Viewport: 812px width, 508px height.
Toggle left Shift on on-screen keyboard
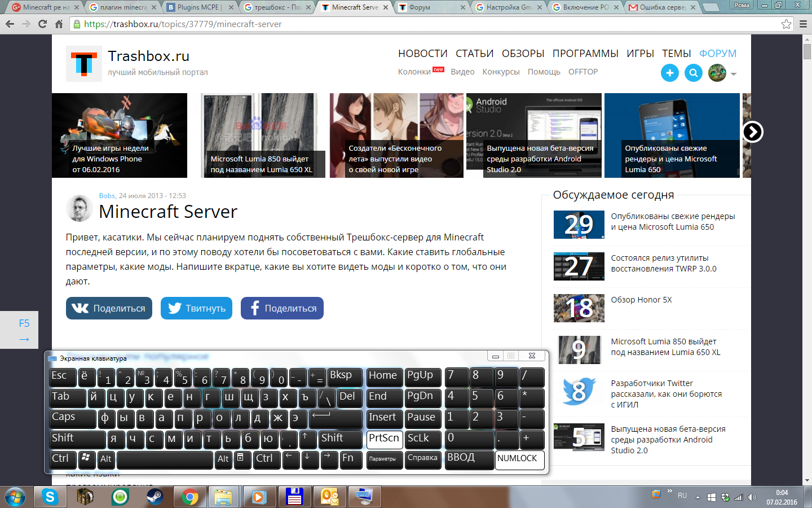(78, 440)
